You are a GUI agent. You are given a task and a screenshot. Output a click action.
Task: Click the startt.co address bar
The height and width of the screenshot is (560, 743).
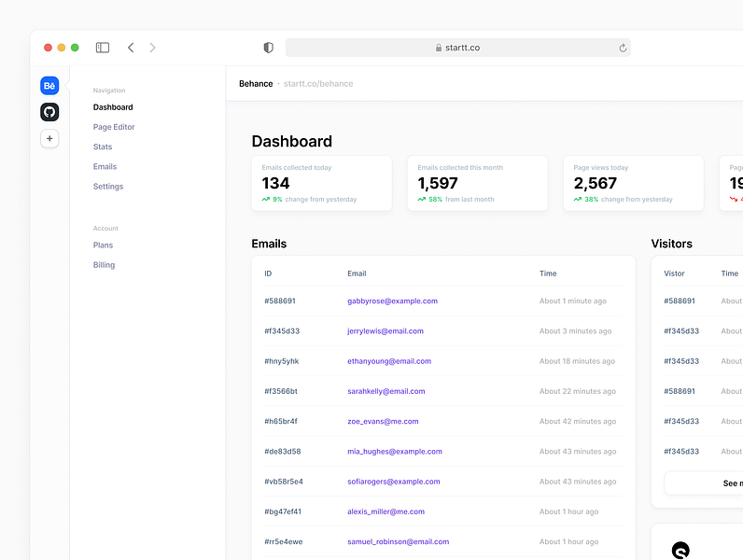[457, 48]
